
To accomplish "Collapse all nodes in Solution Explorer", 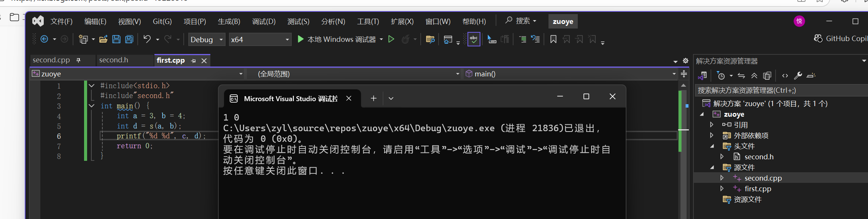I will click(754, 76).
